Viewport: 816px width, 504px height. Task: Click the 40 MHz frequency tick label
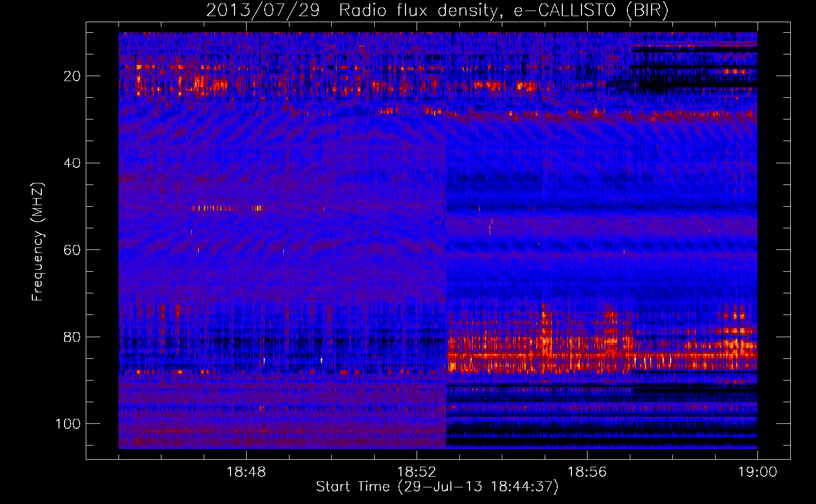[x=73, y=163]
